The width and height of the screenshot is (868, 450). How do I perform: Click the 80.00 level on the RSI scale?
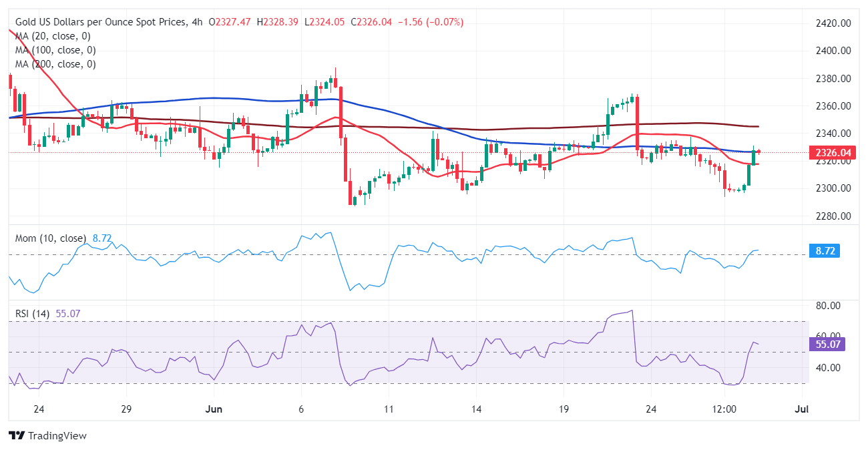pos(829,306)
